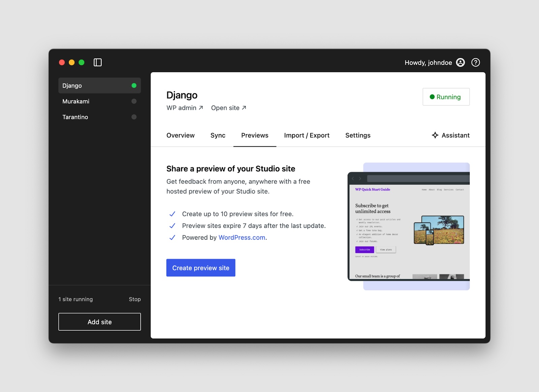Maximize the window with green button
The width and height of the screenshot is (539, 392).
[x=81, y=62]
